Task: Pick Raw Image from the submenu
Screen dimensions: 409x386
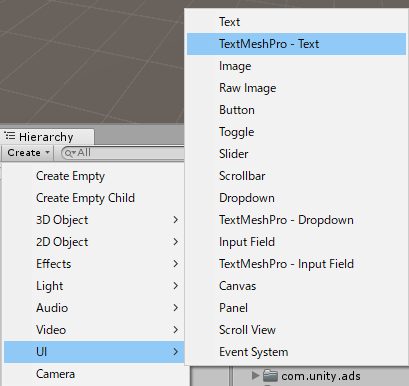Action: coord(296,88)
